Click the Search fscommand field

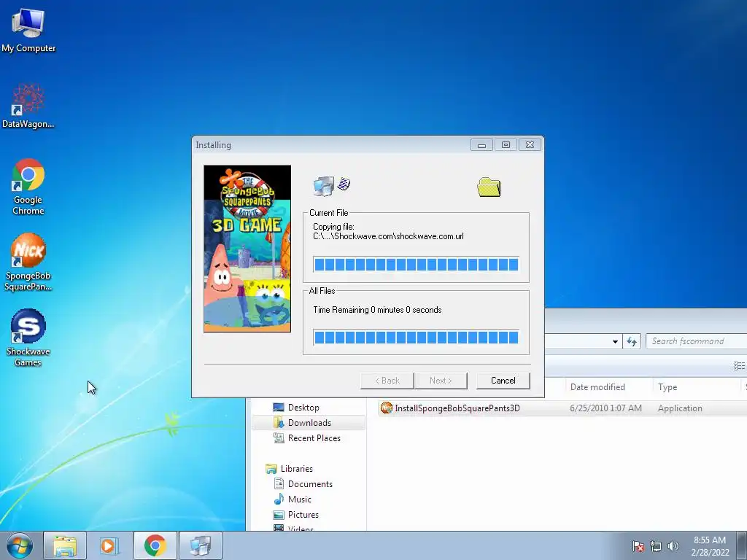[x=696, y=341]
